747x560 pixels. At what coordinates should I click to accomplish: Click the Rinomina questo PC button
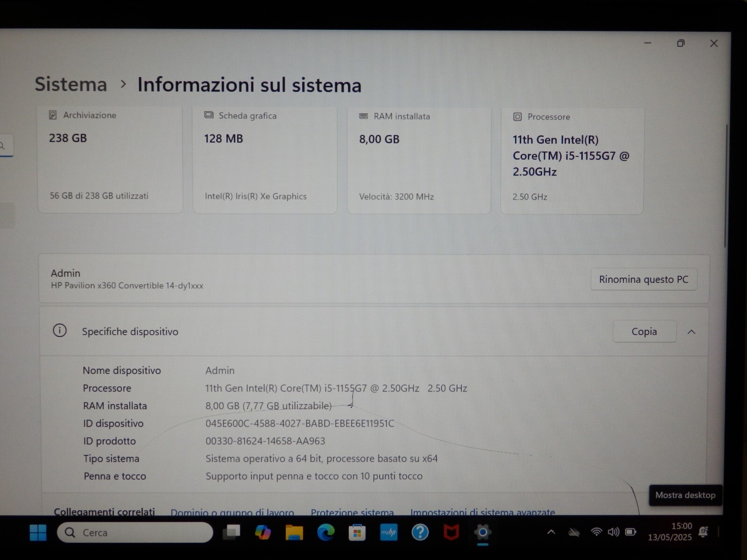[x=644, y=279]
